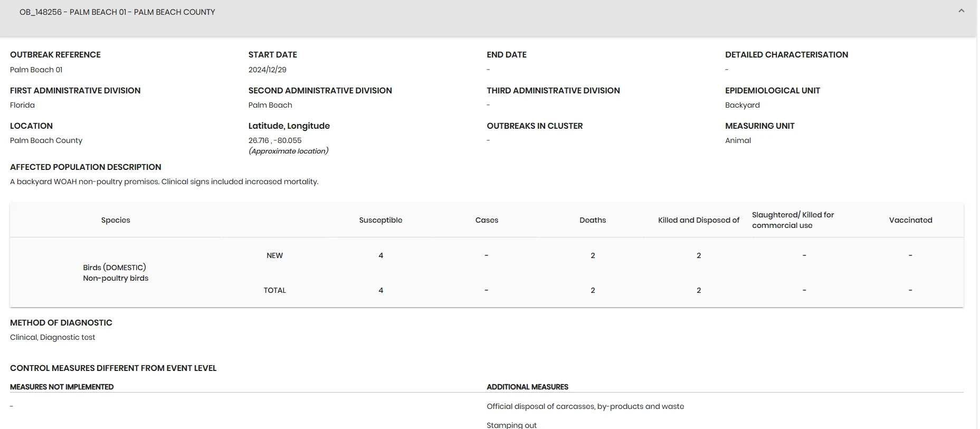
Task: Select the Birds (DOMESTIC) species cell
Action: (116, 273)
